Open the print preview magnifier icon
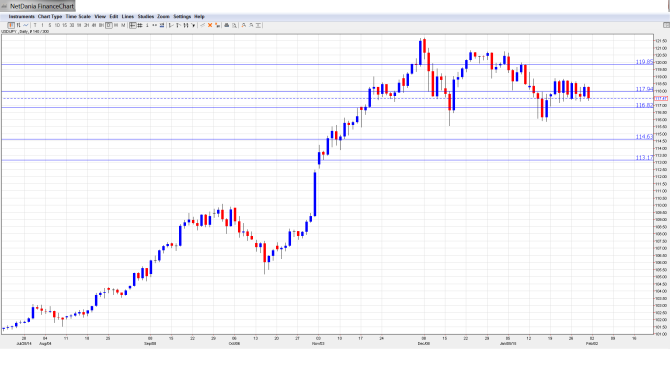The width and height of the screenshot is (670, 377). tap(234, 26)
